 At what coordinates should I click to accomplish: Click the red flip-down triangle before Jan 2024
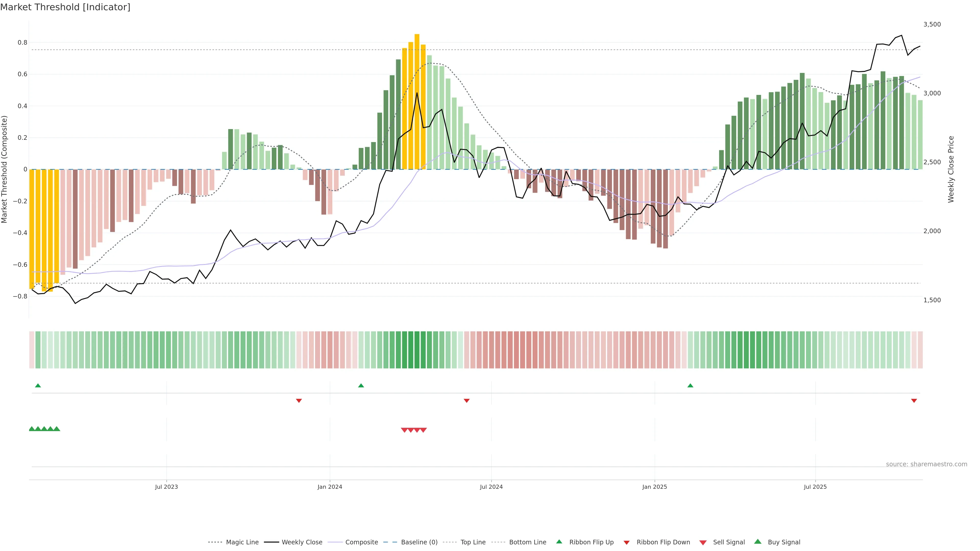pos(299,400)
